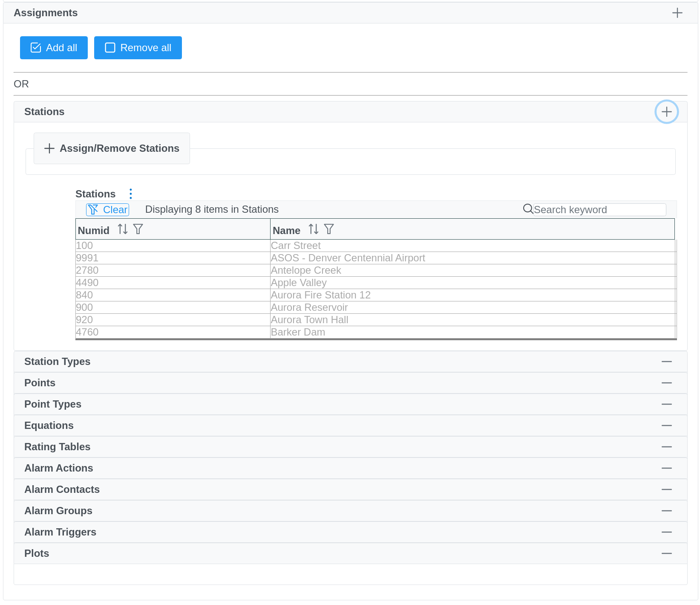This screenshot has height=605, width=700.
Task: Select the Aurora Reservoir station row
Action: coord(309,307)
